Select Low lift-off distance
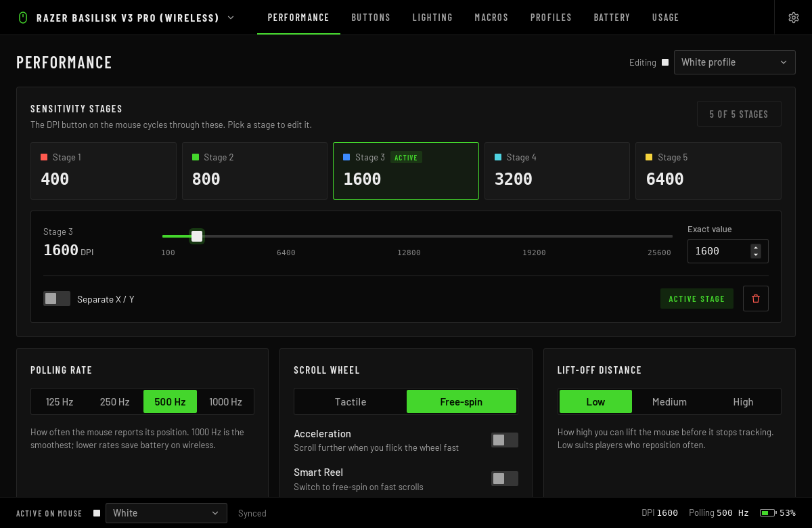The image size is (812, 528). (595, 401)
